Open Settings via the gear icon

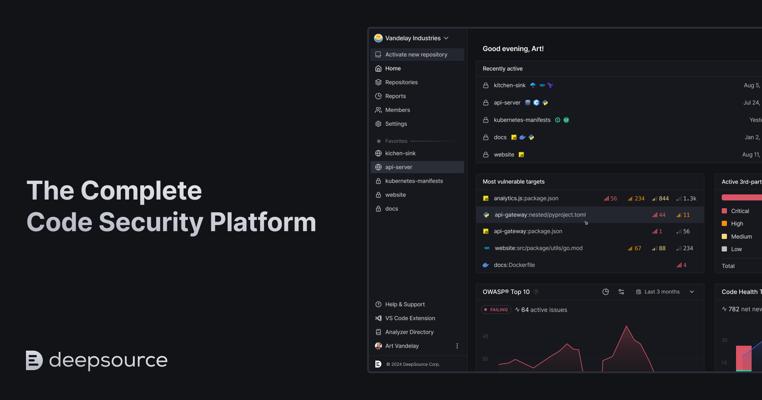tap(378, 124)
